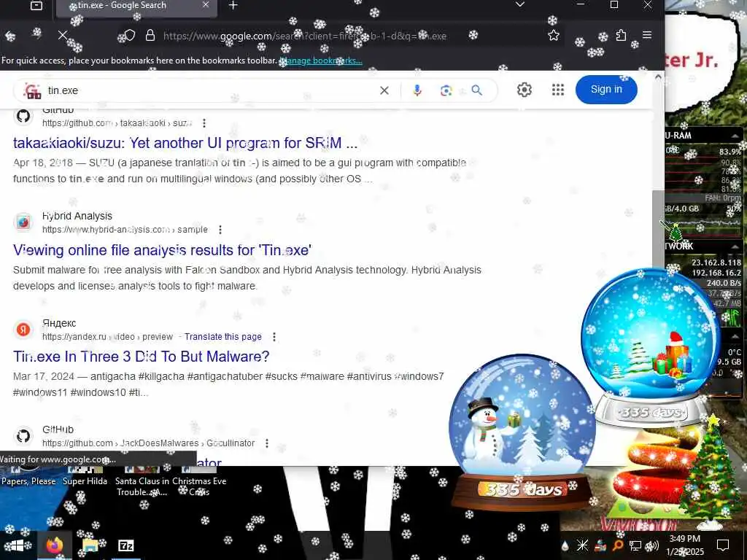Click the Manage bookmarks link
Screen dimensions: 747x560
(x=321, y=61)
